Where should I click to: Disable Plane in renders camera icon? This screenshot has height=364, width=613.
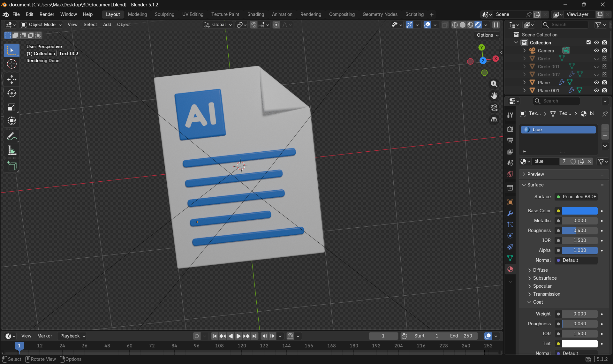click(605, 82)
